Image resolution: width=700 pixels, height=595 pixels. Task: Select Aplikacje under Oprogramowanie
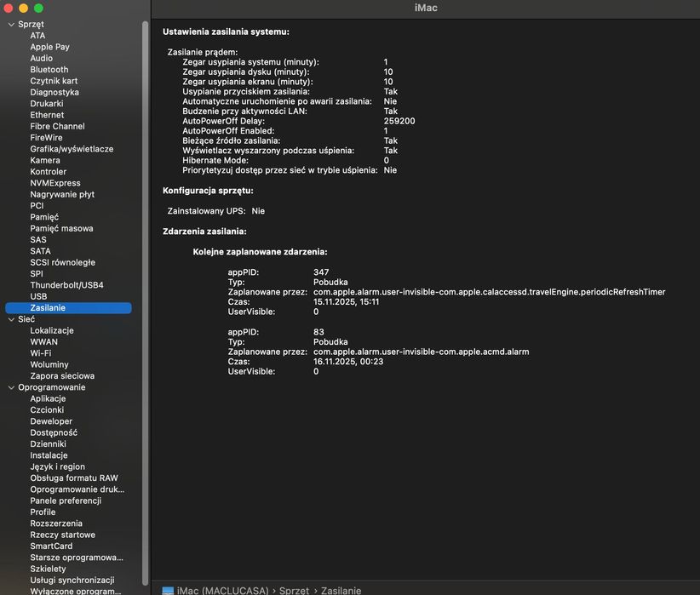(48, 398)
